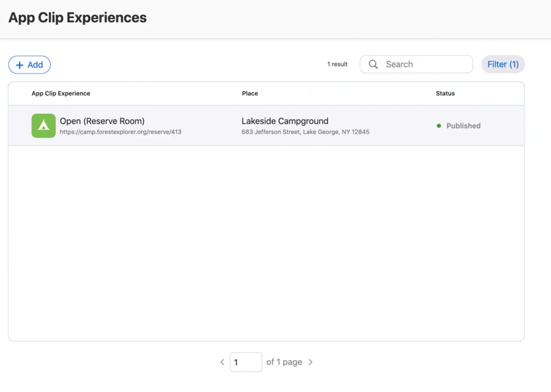The width and height of the screenshot is (551, 392).
Task: Click the 1 result count text
Action: (337, 64)
